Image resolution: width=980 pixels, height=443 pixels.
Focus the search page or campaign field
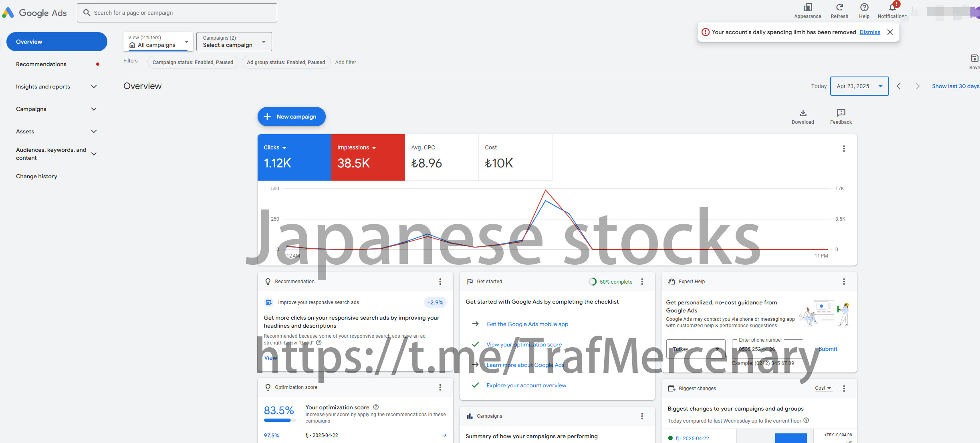tap(177, 13)
